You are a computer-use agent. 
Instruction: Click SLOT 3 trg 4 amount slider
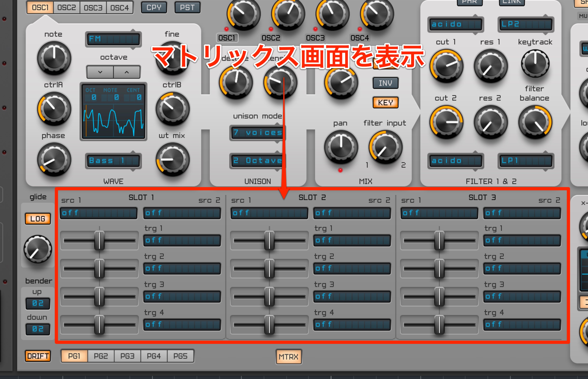439,325
